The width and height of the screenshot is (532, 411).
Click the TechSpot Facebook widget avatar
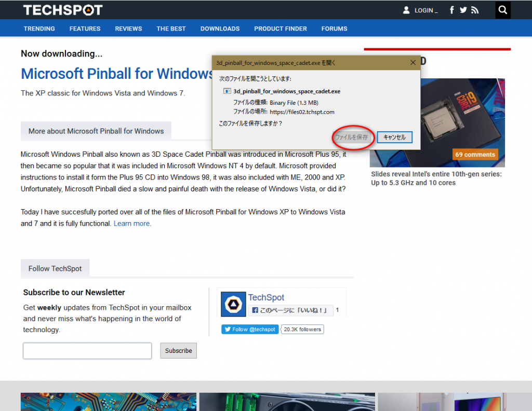click(x=233, y=304)
